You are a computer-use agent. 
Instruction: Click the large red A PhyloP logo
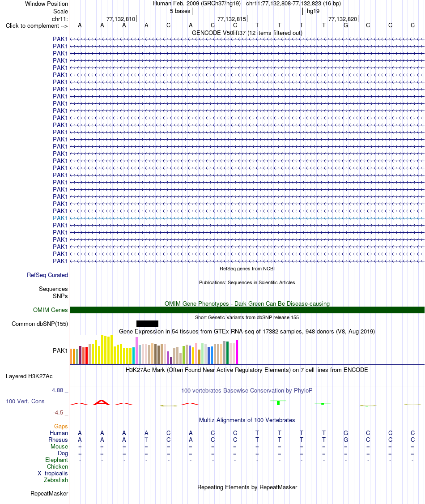[102, 402]
